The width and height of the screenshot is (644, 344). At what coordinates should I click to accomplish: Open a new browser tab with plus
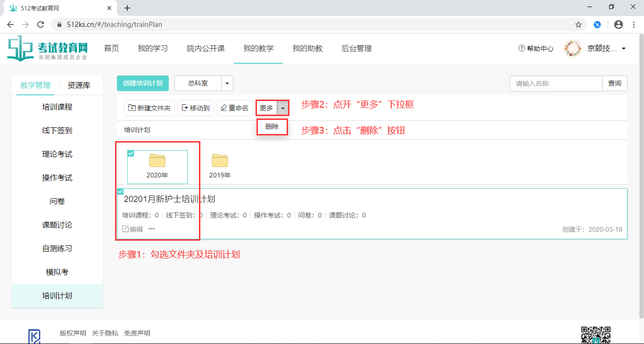click(x=127, y=8)
